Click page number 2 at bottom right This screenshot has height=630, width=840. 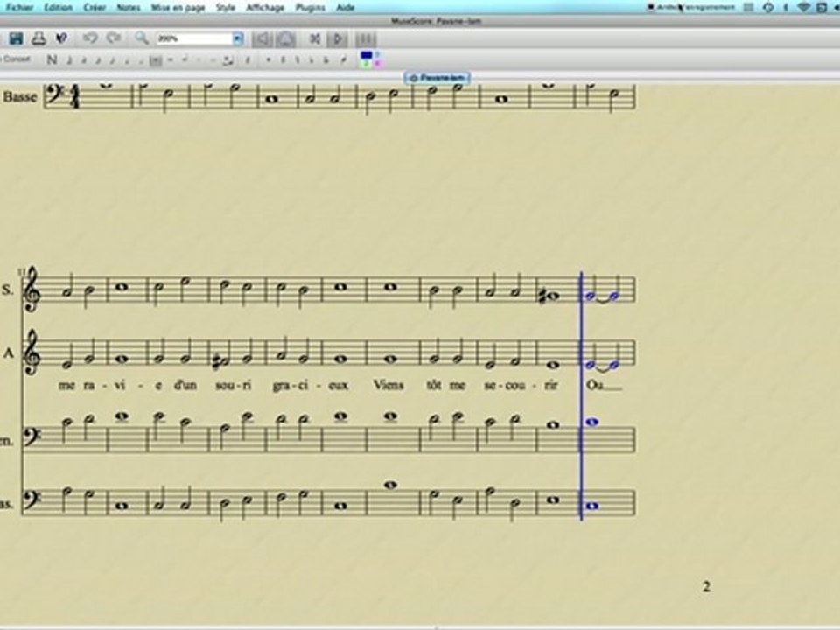point(707,586)
